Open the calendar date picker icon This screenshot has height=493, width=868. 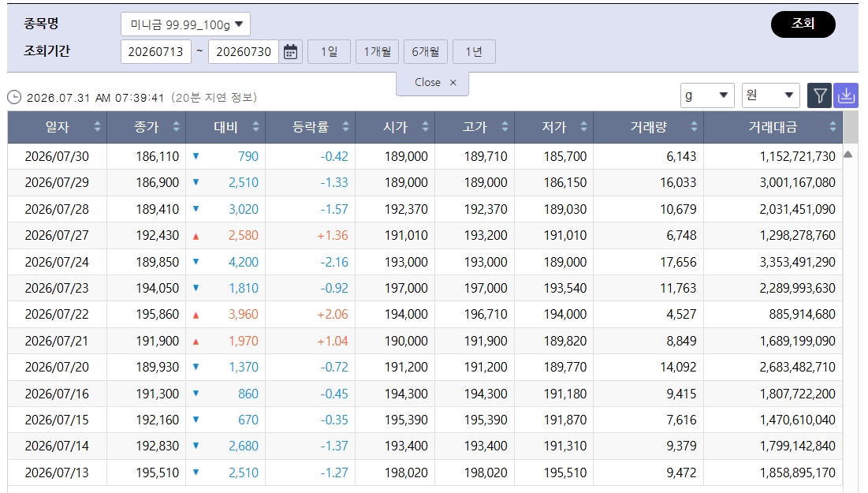click(x=291, y=52)
